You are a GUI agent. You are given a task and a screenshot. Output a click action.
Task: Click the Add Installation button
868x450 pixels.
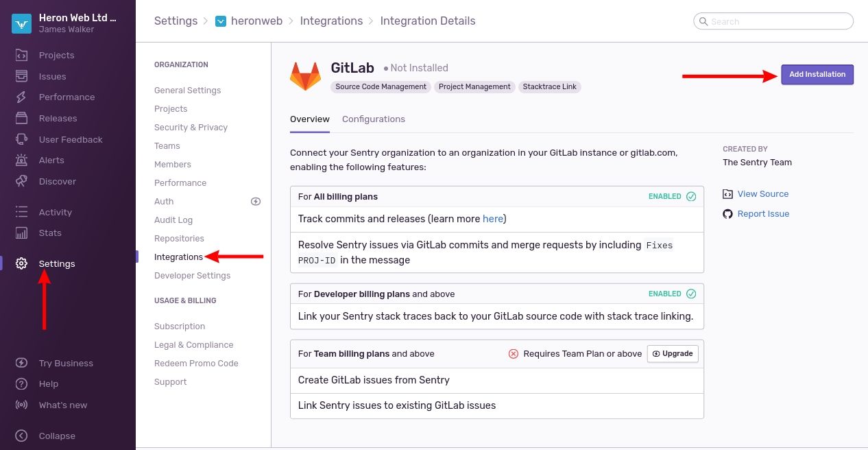point(817,74)
